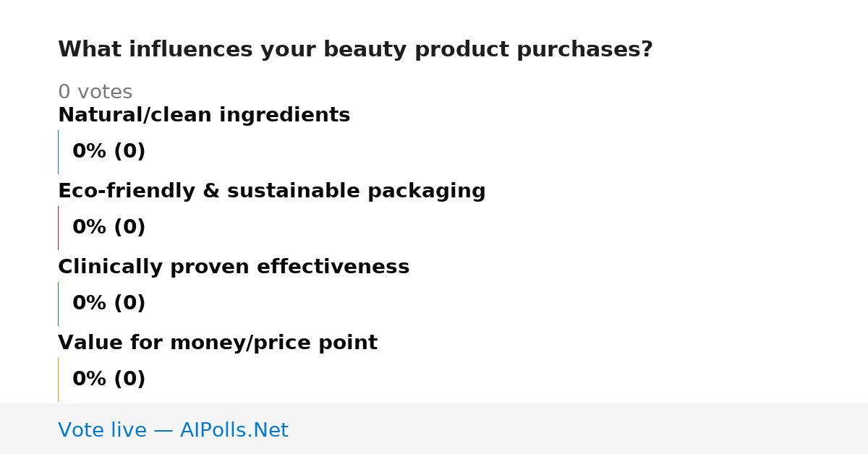Click 0% (0) result under Eco-friendly packaging
The height and width of the screenshot is (454, 868).
109,228
